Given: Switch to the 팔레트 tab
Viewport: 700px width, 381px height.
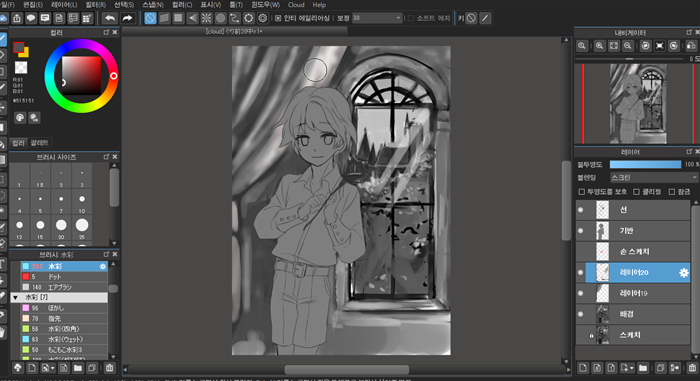Looking at the screenshot, I should [39, 142].
